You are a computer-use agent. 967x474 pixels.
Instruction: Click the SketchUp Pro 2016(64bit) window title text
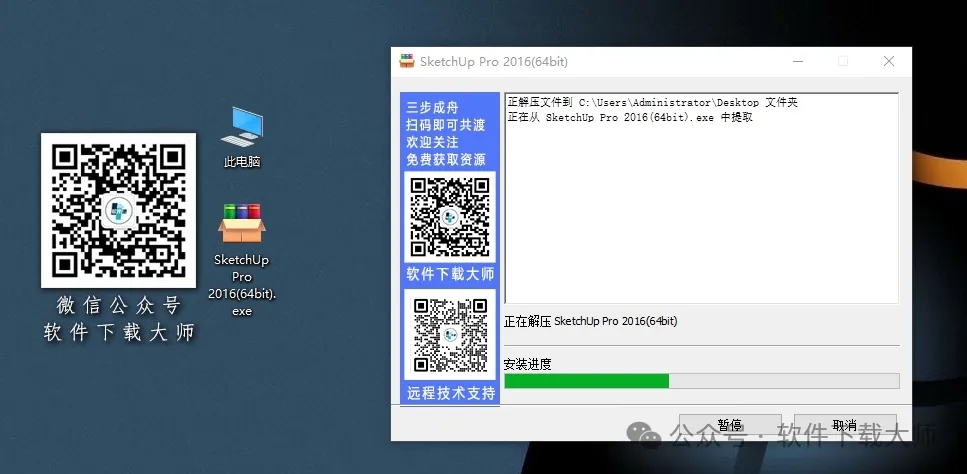pos(494,62)
